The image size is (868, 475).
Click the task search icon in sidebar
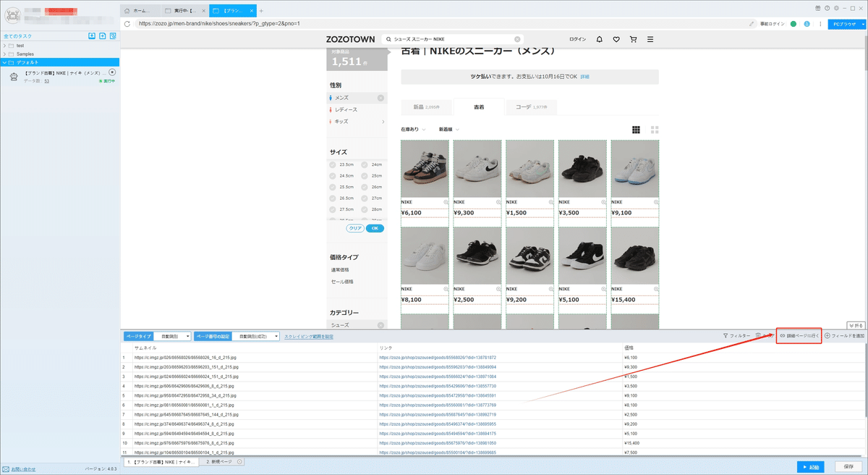point(114,36)
